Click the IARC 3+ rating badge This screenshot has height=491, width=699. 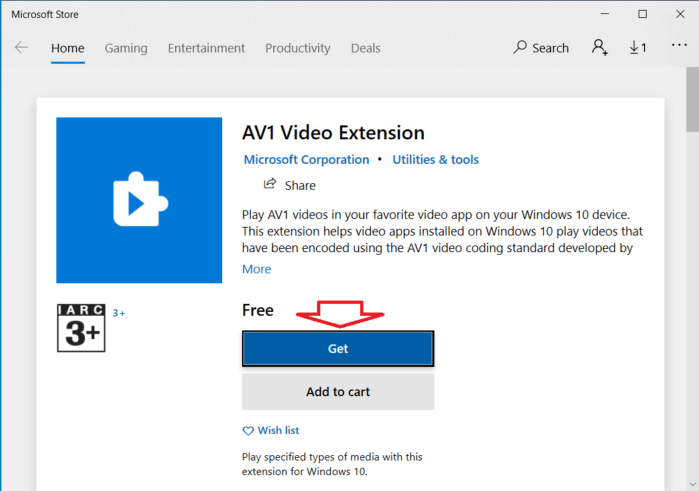[x=81, y=328]
